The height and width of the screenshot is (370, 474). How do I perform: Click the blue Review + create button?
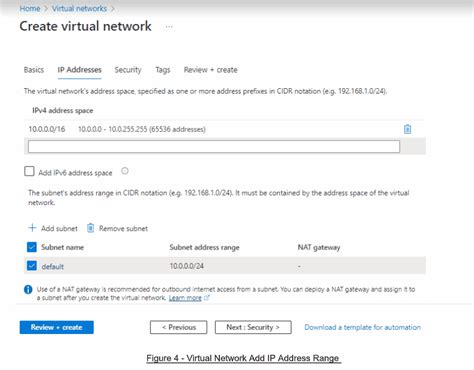[x=57, y=327]
